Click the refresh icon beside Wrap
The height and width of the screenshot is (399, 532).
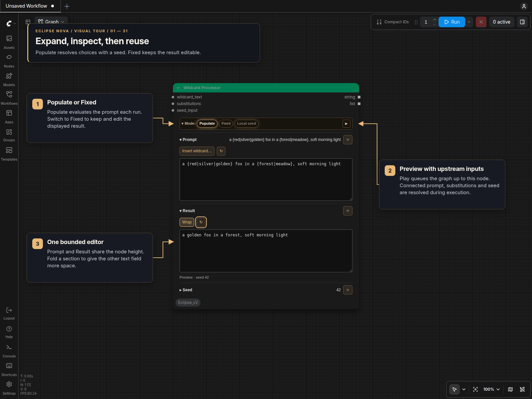[201, 222]
